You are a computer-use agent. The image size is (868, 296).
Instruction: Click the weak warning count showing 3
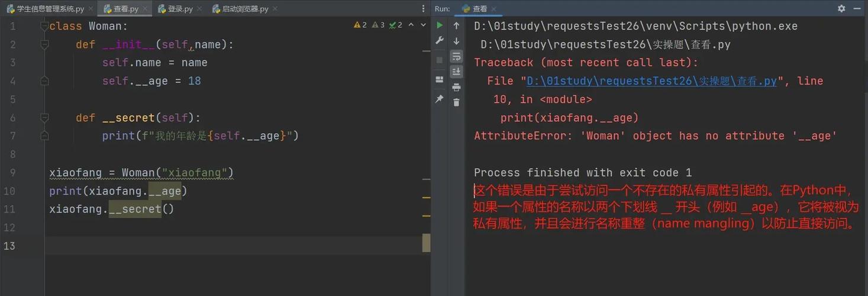tap(378, 25)
